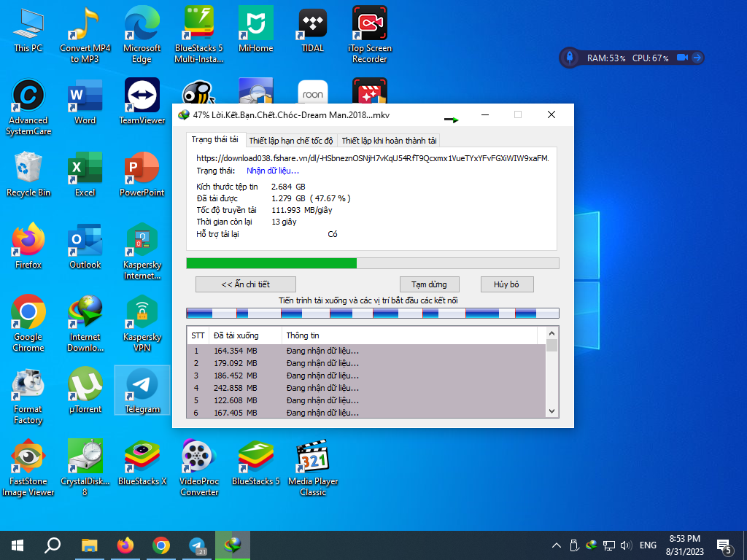The height and width of the screenshot is (560, 747).
Task: Launch Google Chrome desktop icon
Action: [x=28, y=324]
